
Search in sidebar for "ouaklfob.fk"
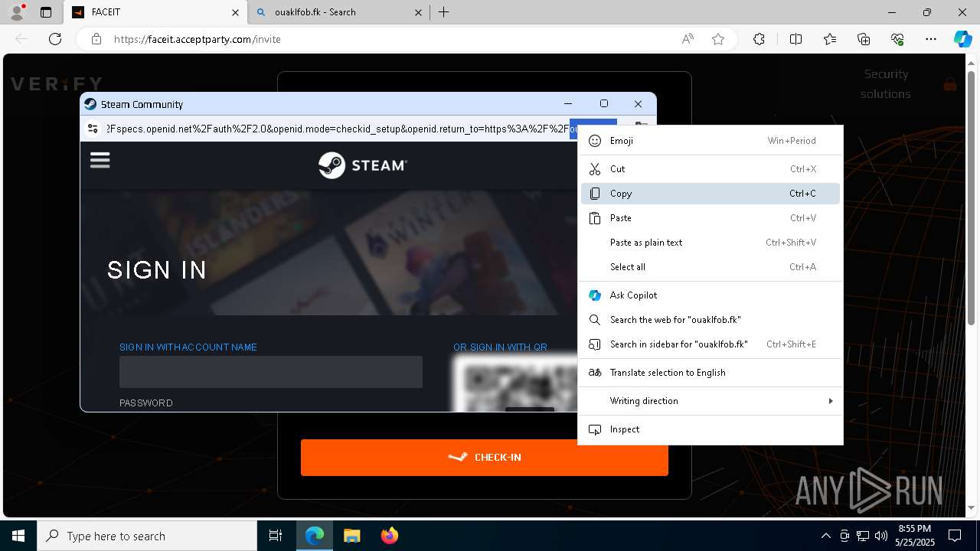point(710,344)
